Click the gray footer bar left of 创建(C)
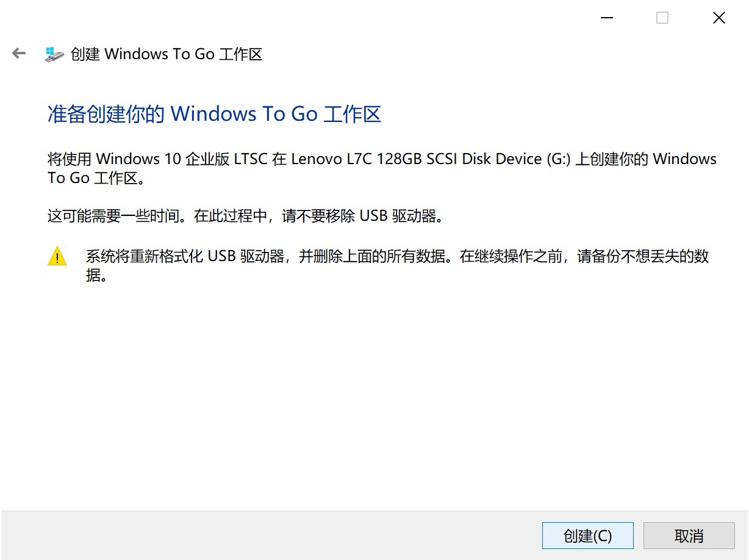The height and width of the screenshot is (560, 749). [x=271, y=536]
